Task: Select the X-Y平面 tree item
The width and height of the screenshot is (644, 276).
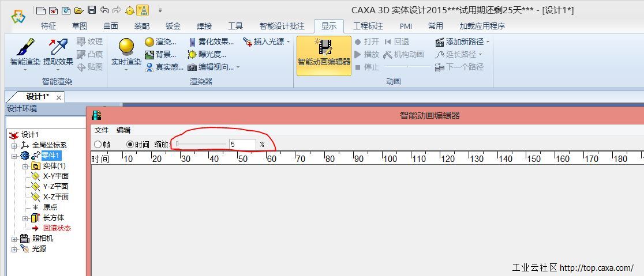Action: [x=56, y=176]
